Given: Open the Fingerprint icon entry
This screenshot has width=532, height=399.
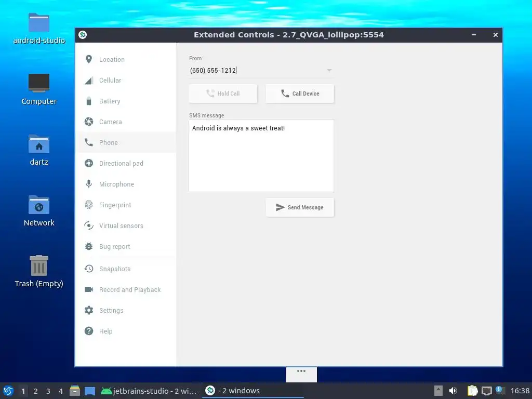Looking at the screenshot, I should coord(88,205).
